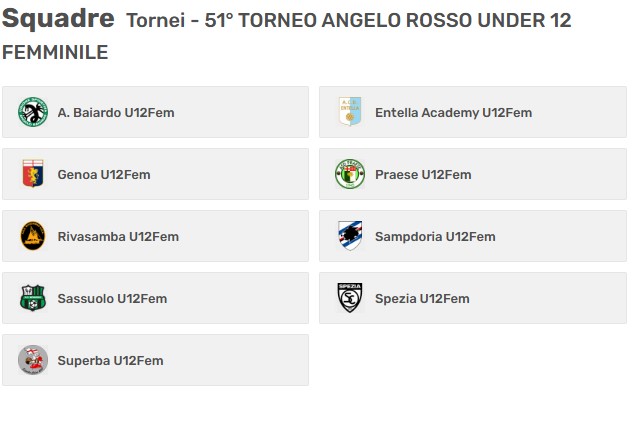Screen dimensions: 633x423
Task: View the Sampdoria U12Fem team page
Action: point(435,237)
